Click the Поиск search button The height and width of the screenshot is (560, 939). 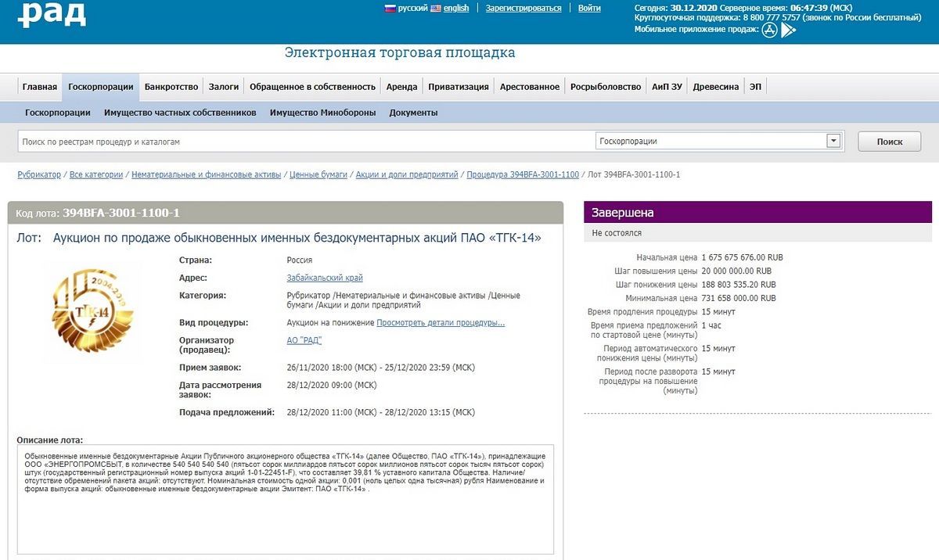(x=890, y=142)
